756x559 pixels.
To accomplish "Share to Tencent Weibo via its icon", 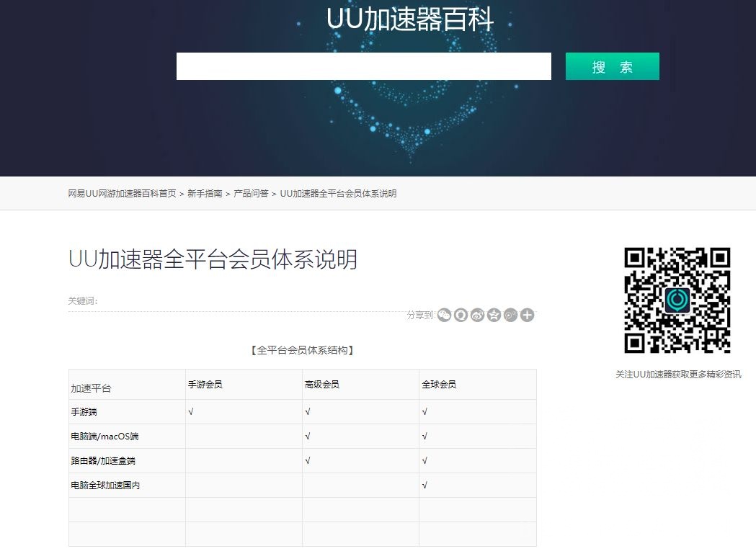I will click(x=510, y=315).
